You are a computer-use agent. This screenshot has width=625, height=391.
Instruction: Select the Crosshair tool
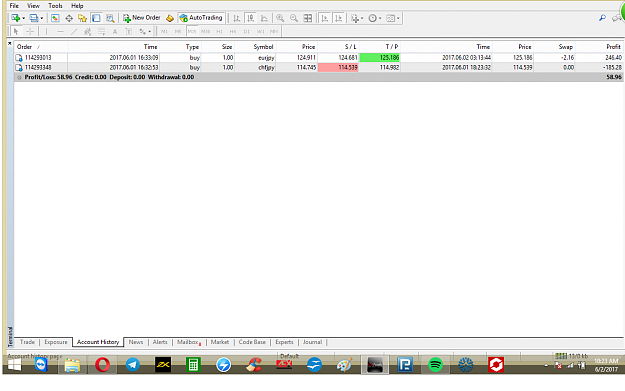pyautogui.click(x=30, y=31)
